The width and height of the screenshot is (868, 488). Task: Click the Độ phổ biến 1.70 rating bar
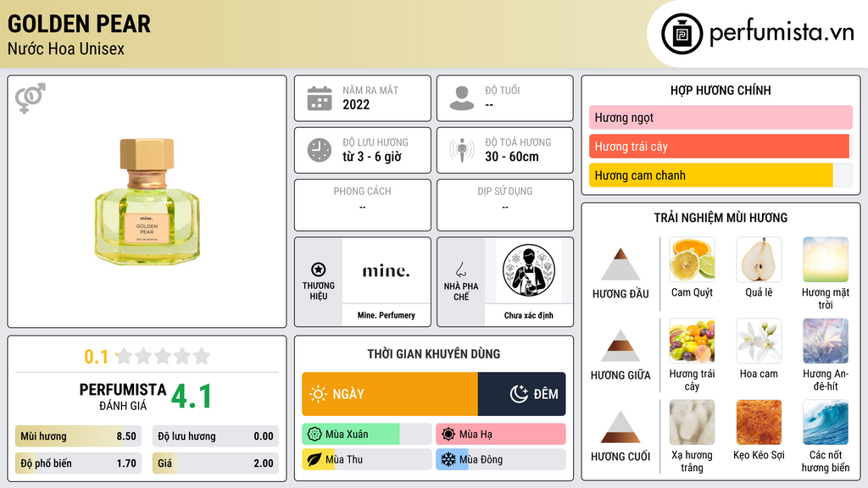(78, 463)
